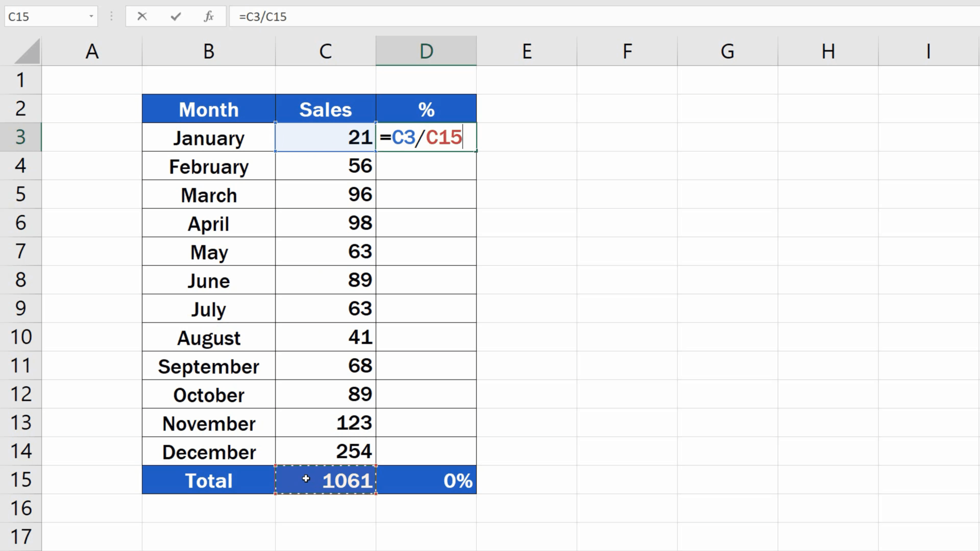The image size is (980, 551).
Task: Click the Sales header cell
Action: coord(325,109)
